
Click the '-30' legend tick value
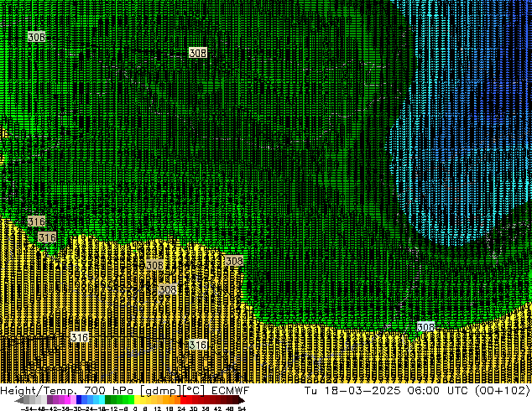coord(76,408)
